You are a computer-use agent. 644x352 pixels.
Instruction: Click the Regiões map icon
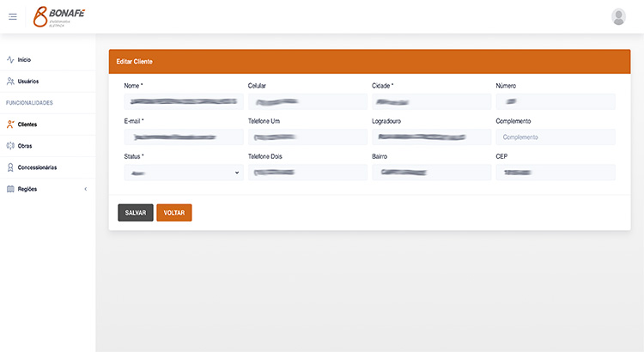(x=10, y=189)
